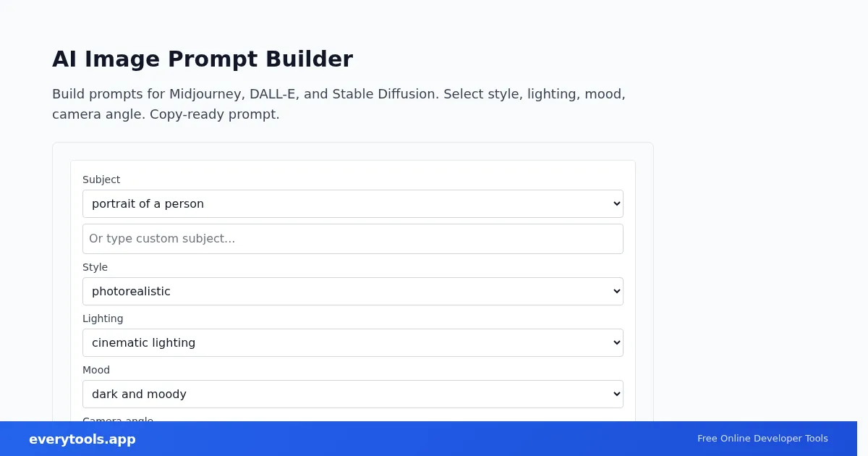Open the Lighting dropdown set to cinematic lighting
This screenshot has height=456, width=868.
click(352, 343)
